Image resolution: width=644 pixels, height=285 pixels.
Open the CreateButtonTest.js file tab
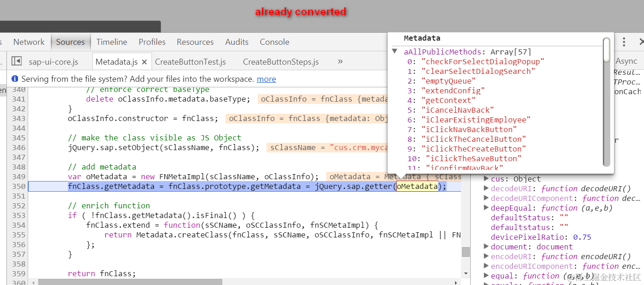click(190, 62)
